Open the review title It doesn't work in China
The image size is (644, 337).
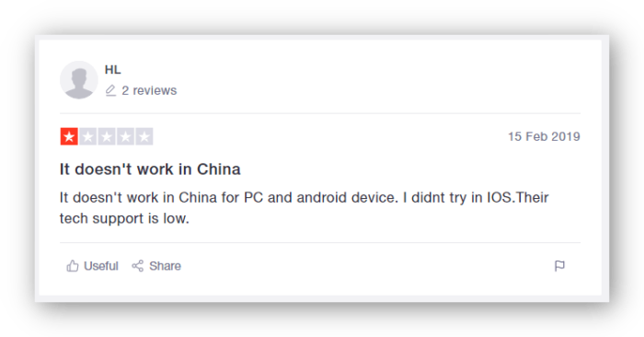[x=150, y=169]
